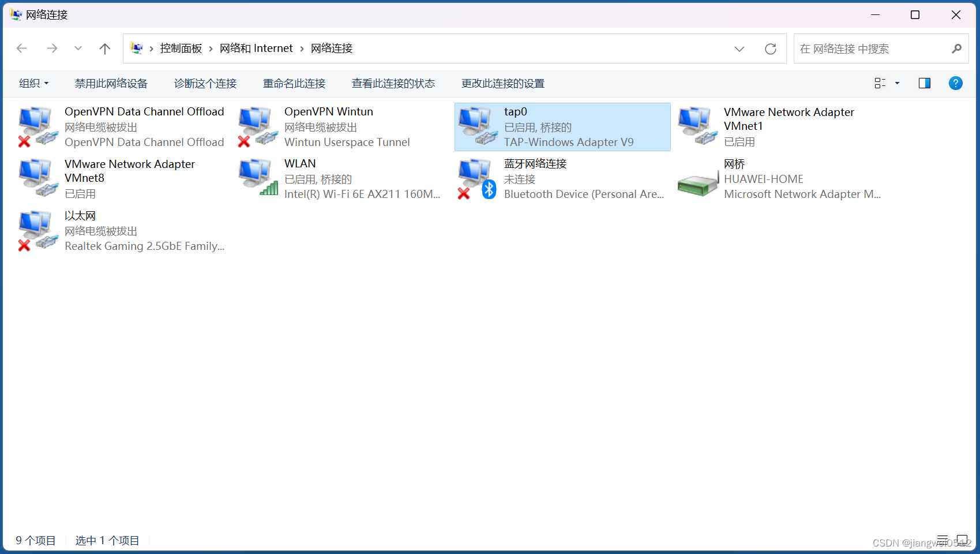Navigate to 控制面板 breadcrumb
The height and width of the screenshot is (554, 980).
point(181,48)
